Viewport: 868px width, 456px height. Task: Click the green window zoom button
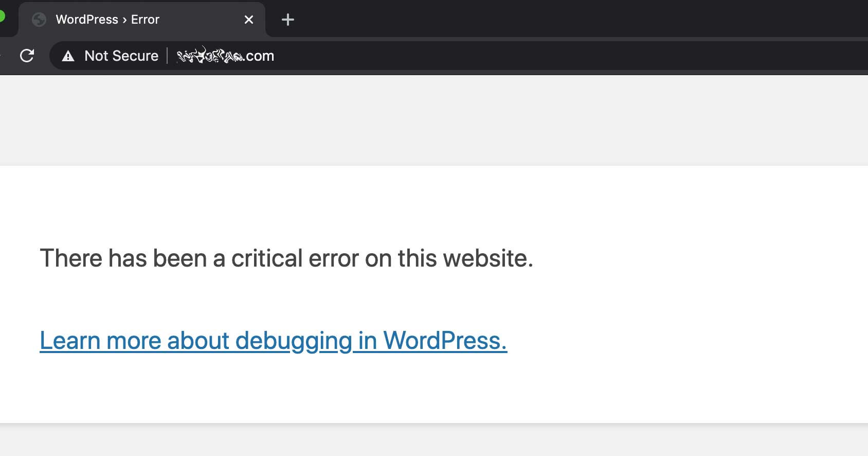[2, 16]
